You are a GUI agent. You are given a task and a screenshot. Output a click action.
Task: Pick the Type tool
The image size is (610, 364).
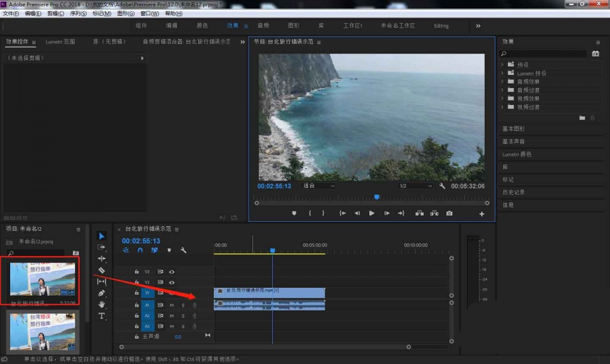point(102,316)
